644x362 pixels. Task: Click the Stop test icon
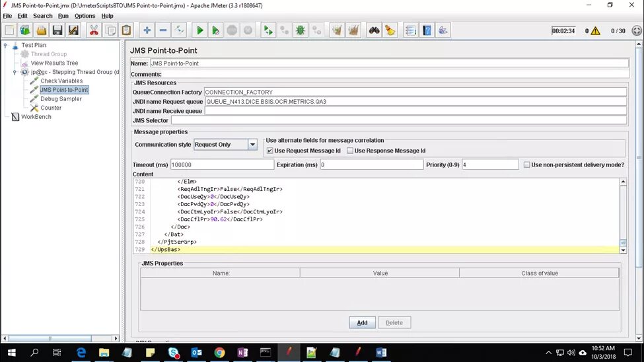point(232,30)
